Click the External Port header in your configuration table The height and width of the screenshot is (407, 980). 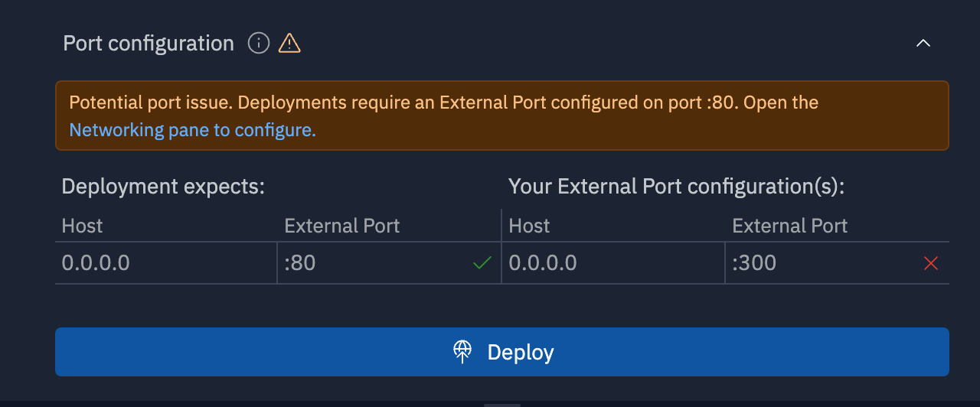tap(789, 226)
